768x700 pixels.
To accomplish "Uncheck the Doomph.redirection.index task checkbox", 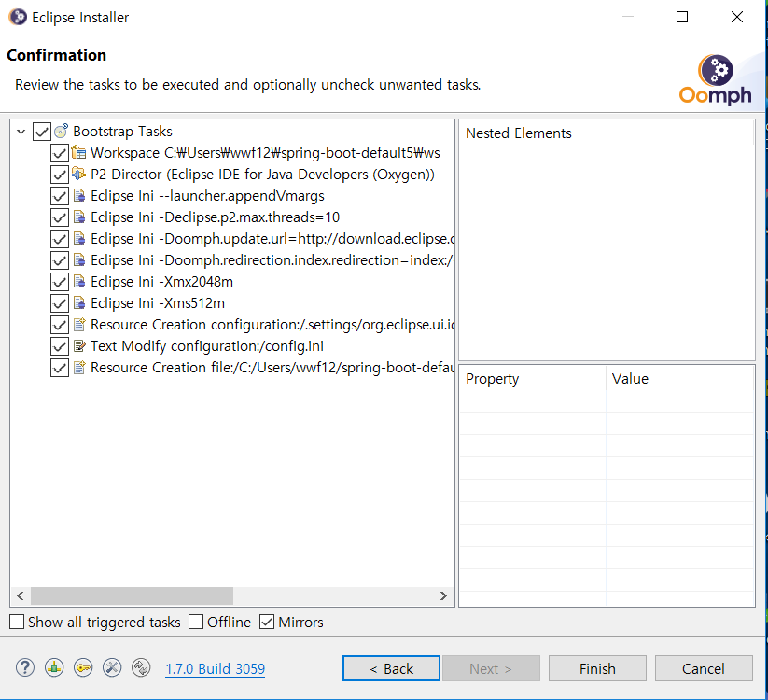I will click(x=60, y=260).
